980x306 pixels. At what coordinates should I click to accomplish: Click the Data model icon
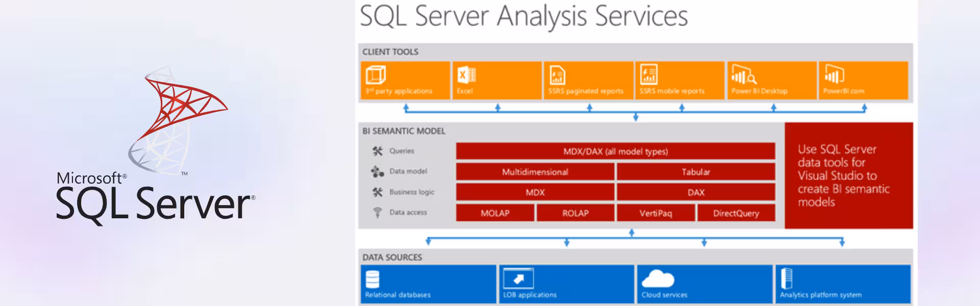[377, 171]
